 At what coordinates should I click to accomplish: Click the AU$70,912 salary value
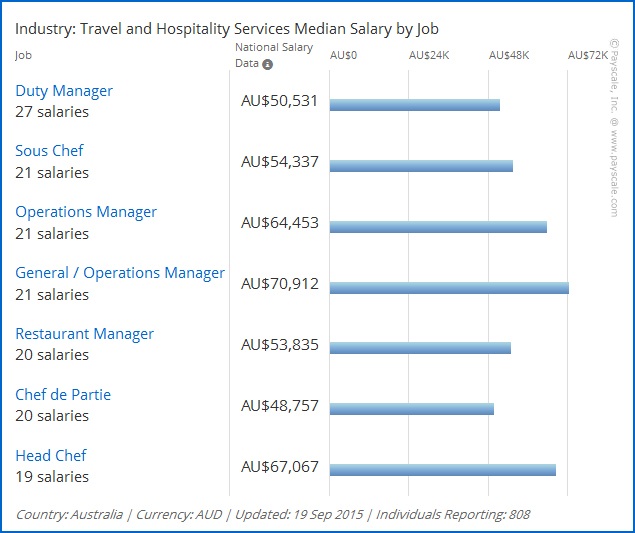[280, 284]
